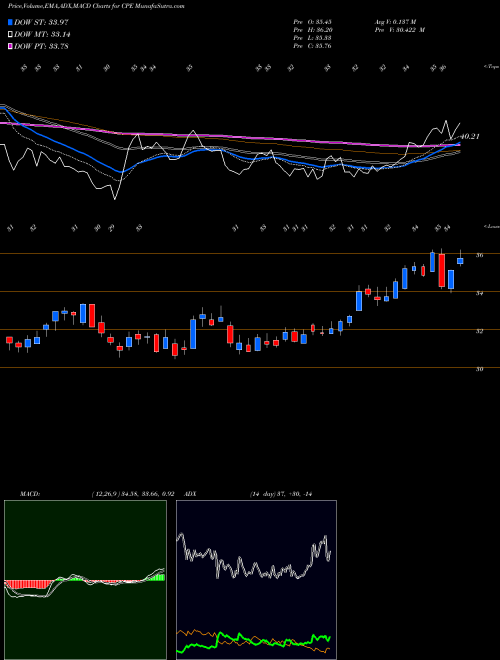The width and height of the screenshot is (500, 660).
Task: Click the ADX panel heading
Action: [191, 494]
